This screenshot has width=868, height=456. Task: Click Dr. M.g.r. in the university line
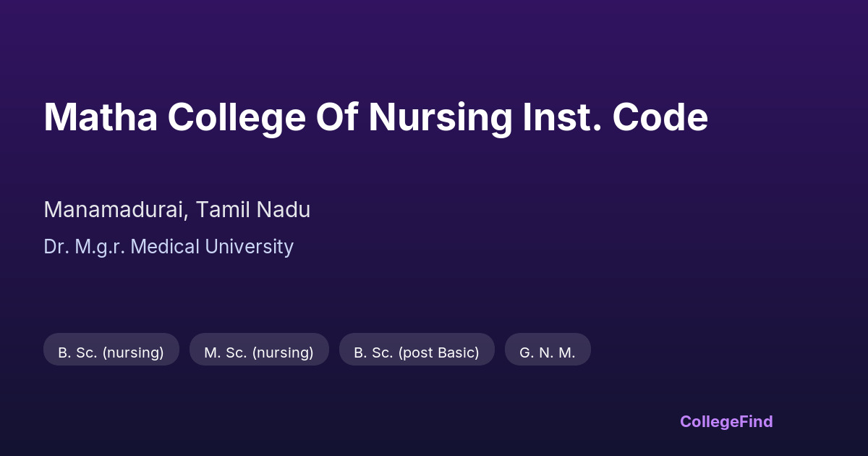[85, 247]
